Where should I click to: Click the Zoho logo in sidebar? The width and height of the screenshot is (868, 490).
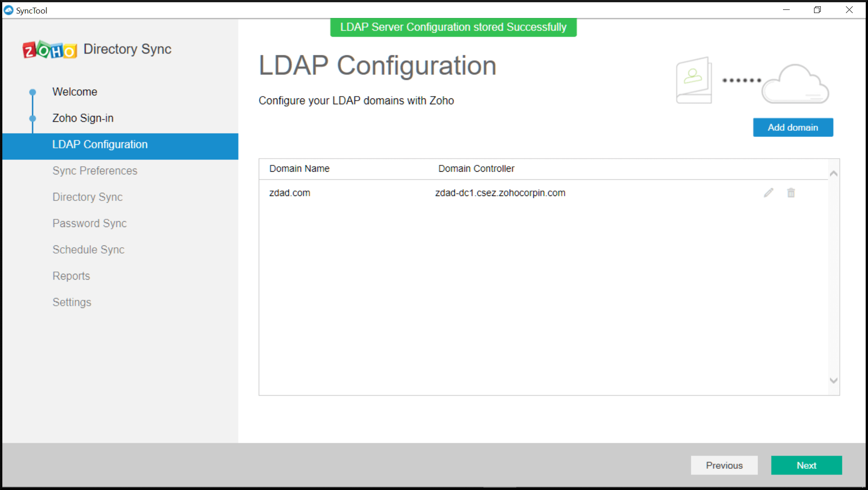49,50
